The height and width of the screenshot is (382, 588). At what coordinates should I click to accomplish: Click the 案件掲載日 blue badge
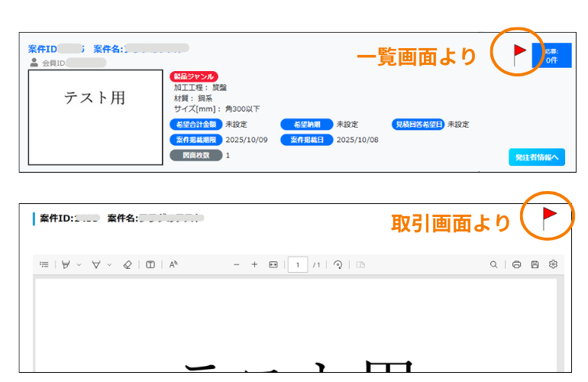pyautogui.click(x=307, y=140)
